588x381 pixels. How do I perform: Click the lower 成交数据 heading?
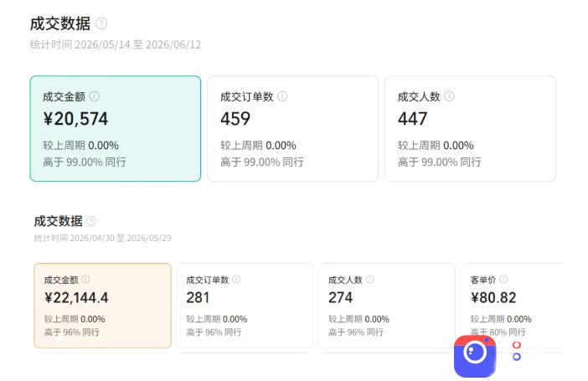coord(58,221)
